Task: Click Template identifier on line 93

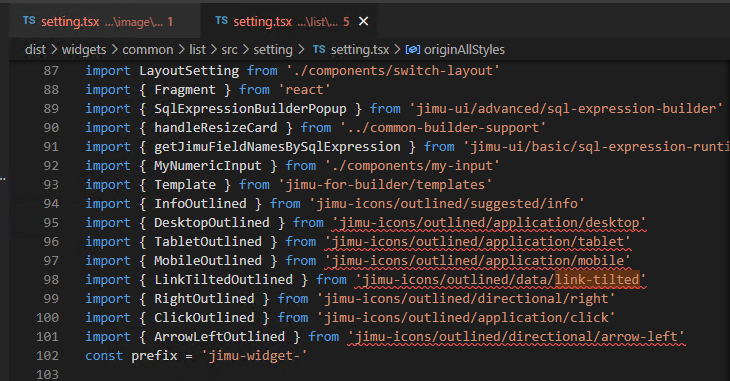Action: tap(185, 184)
